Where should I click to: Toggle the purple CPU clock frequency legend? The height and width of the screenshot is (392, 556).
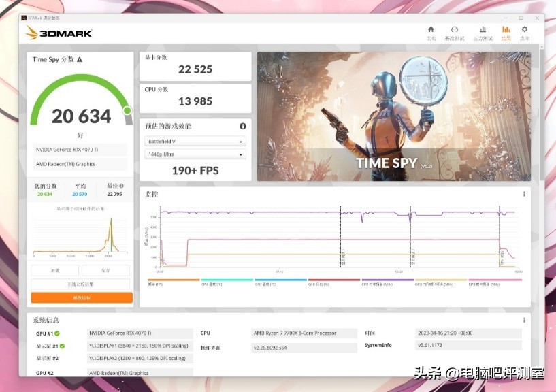pyautogui.click(x=388, y=280)
